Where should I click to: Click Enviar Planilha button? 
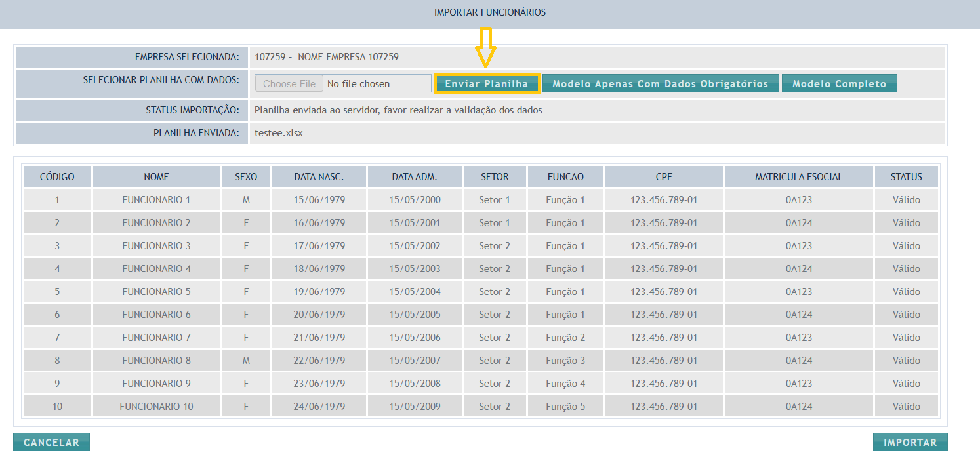[x=487, y=83]
